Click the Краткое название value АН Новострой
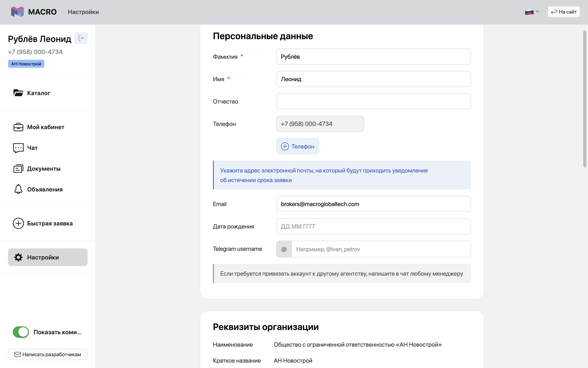The width and height of the screenshot is (588, 368). point(293,360)
